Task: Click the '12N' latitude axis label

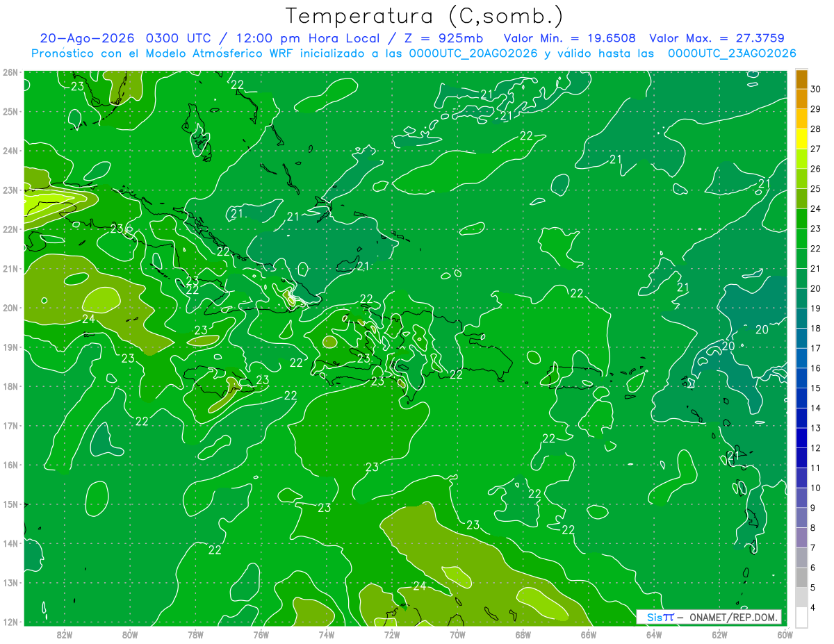Action: 10,622
